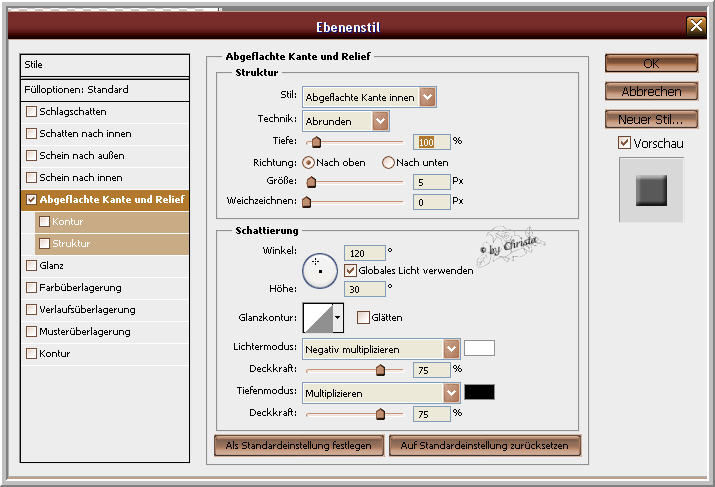
Task: Click Als Standardeinstellung festlegen button
Action: coord(299,445)
